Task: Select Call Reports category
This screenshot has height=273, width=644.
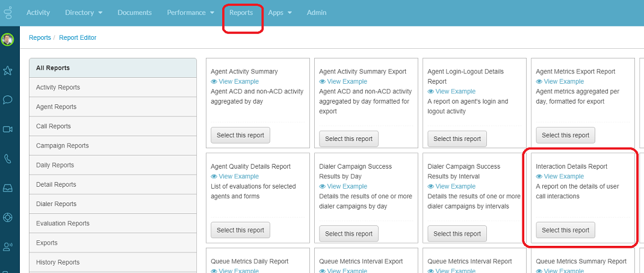Action: [x=113, y=126]
